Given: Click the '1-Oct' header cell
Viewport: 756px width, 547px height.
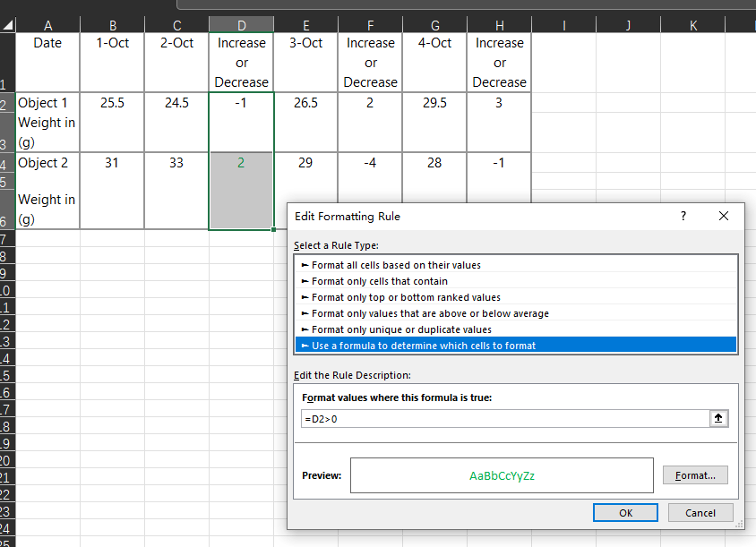Looking at the screenshot, I should 112,62.
